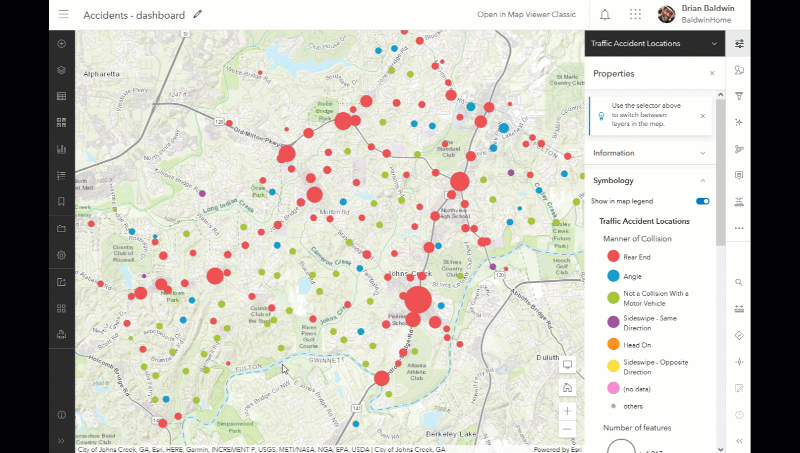The height and width of the screenshot is (453, 800).
Task: Zoom in on the map with plus button
Action: click(567, 411)
